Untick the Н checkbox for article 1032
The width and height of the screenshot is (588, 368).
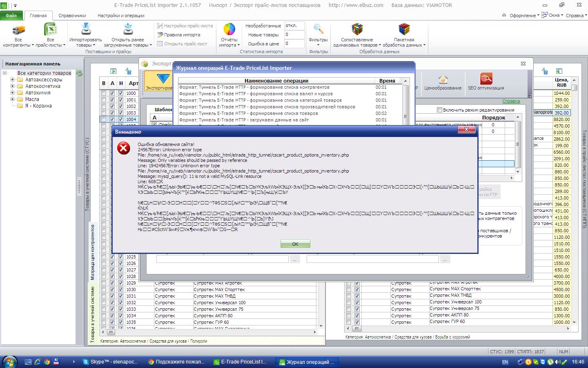121,303
